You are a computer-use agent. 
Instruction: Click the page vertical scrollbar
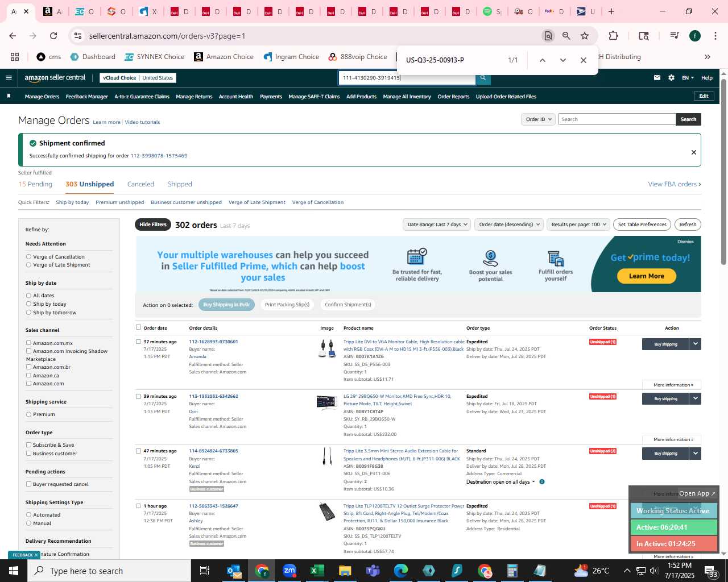[x=723, y=171]
